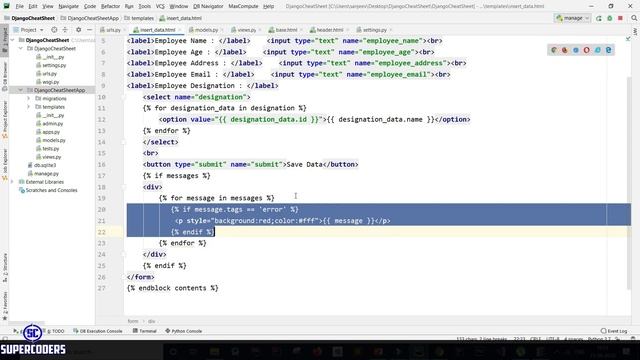The width and height of the screenshot is (640, 360).
Task: Open Project panel settings gear
Action: (x=78, y=30)
